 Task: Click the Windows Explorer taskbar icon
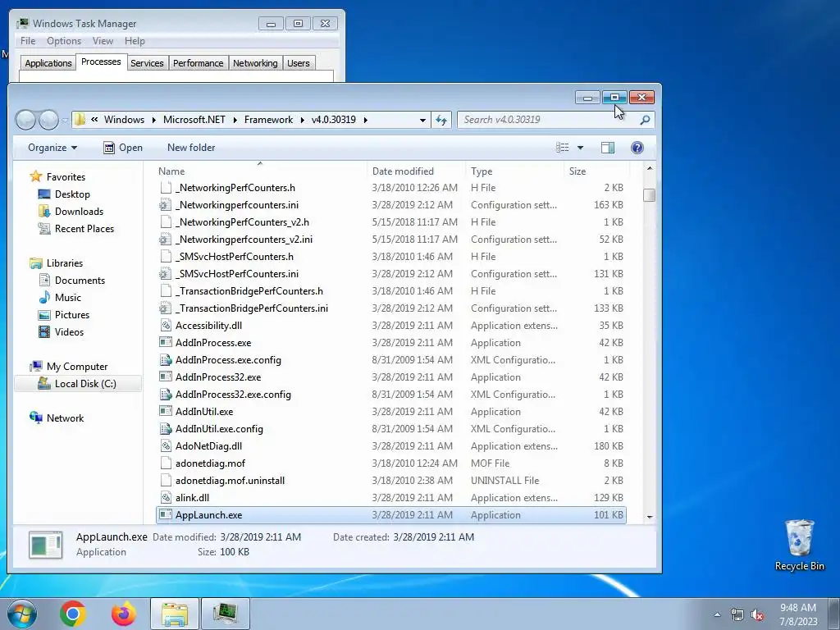tap(175, 614)
